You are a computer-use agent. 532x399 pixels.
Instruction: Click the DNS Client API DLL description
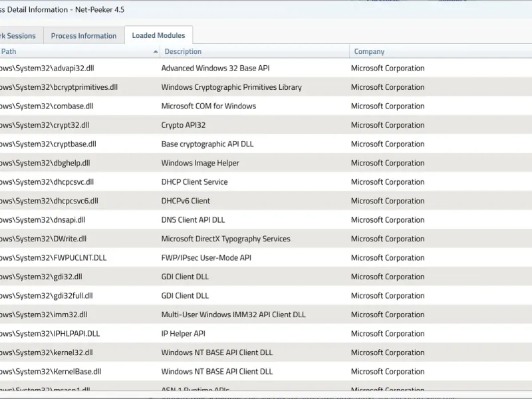coord(193,220)
